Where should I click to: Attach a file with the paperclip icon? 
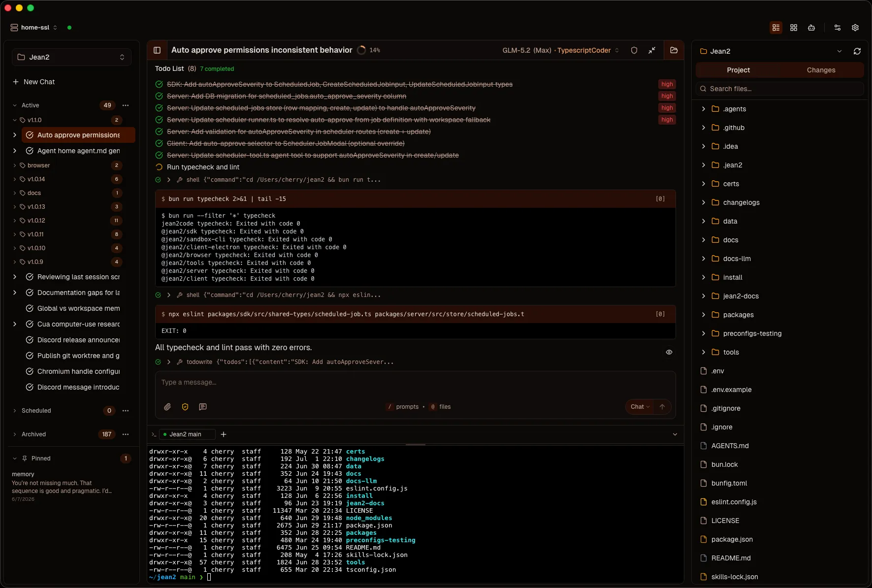click(x=167, y=407)
